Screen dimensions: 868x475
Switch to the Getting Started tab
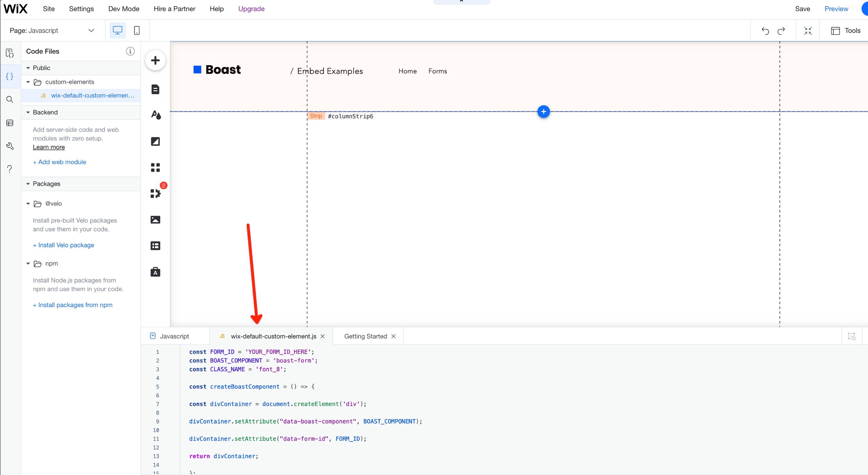pyautogui.click(x=365, y=336)
